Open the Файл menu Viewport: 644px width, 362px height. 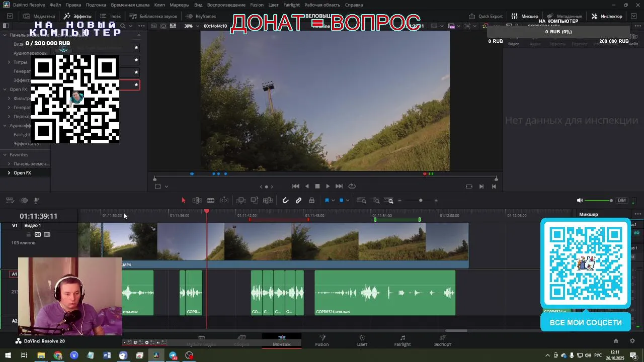point(55,5)
